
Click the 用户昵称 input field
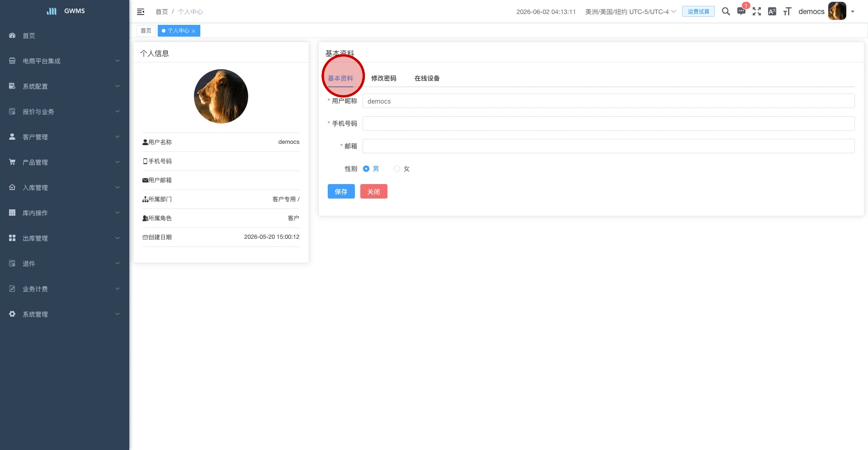[x=608, y=101]
